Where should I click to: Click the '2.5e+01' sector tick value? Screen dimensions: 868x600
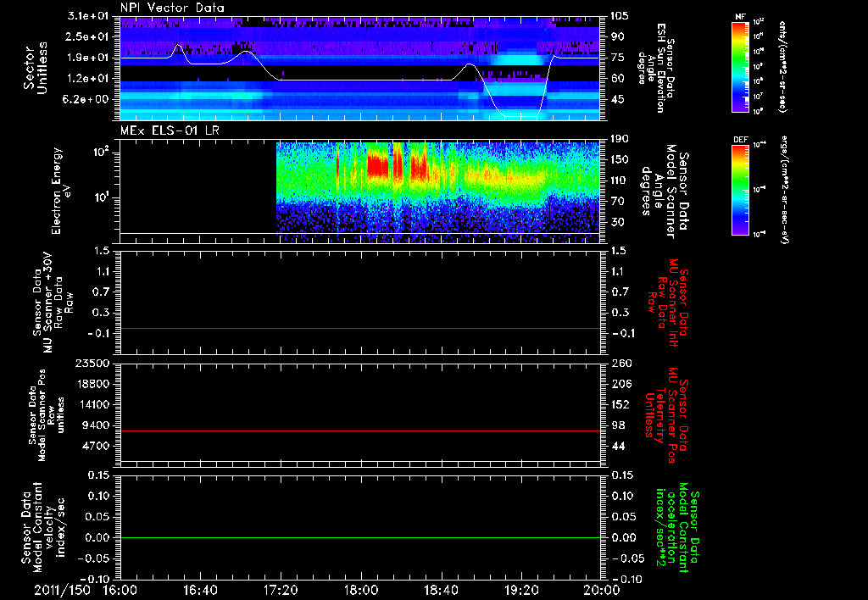[x=88, y=36]
